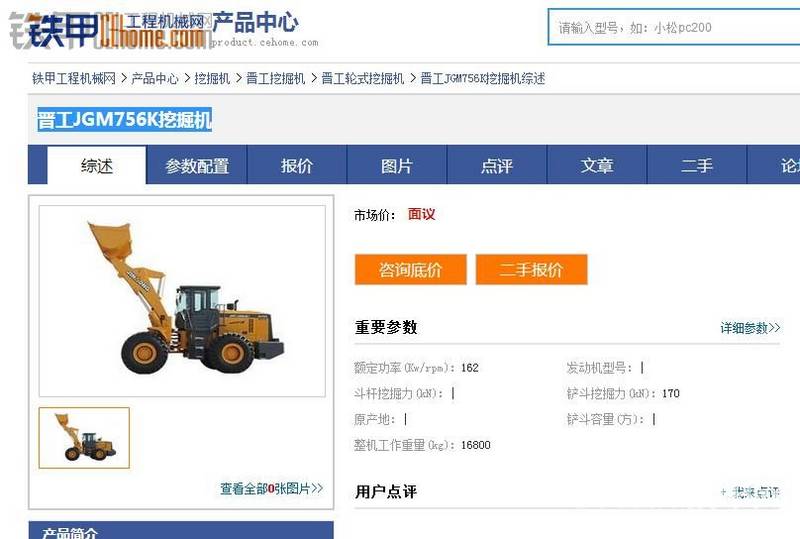Open 查看全部0张图片>> link
The width and height of the screenshot is (800, 539).
[x=271, y=488]
